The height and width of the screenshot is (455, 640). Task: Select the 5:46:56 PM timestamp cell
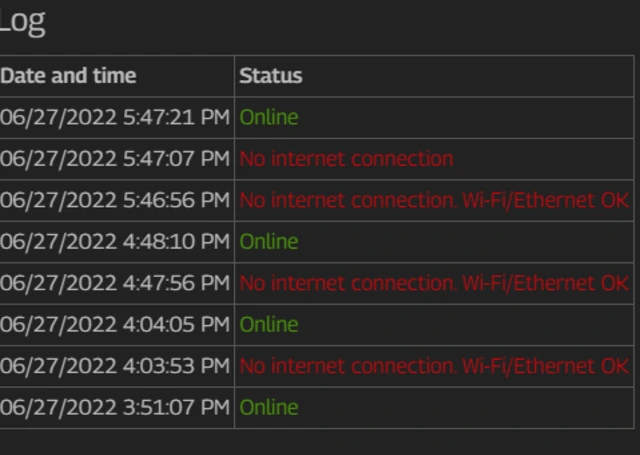pyautogui.click(x=115, y=200)
